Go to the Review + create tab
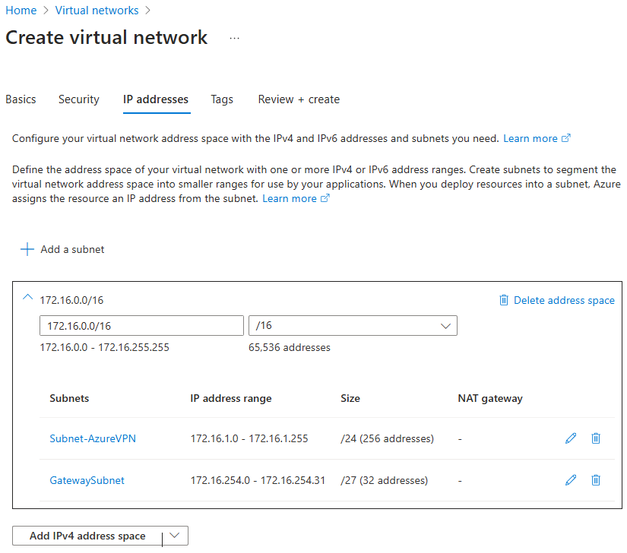This screenshot has height=553, width=627. point(299,99)
